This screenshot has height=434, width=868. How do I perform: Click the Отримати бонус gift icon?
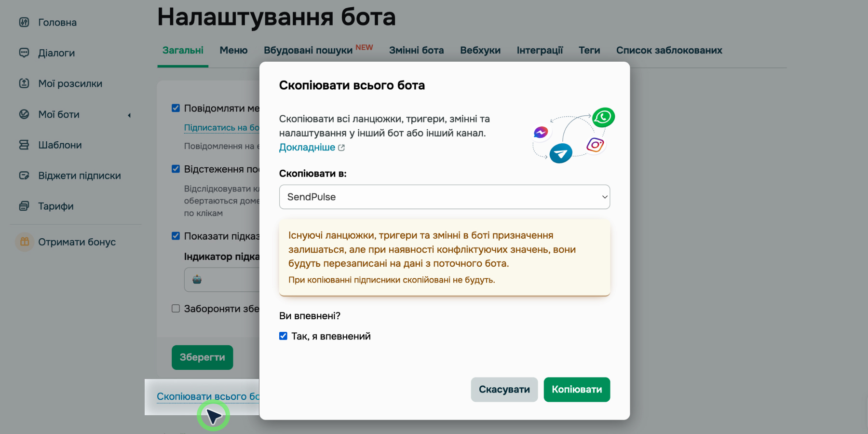pos(24,242)
